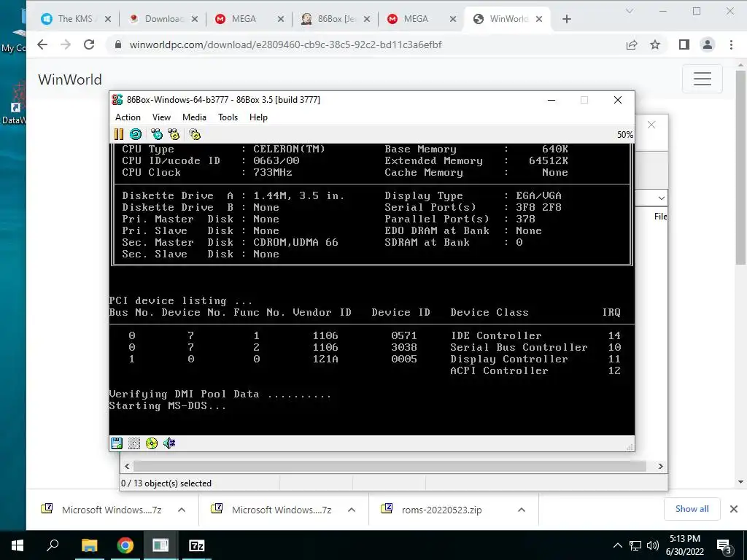Open Chrome side panel

click(684, 44)
